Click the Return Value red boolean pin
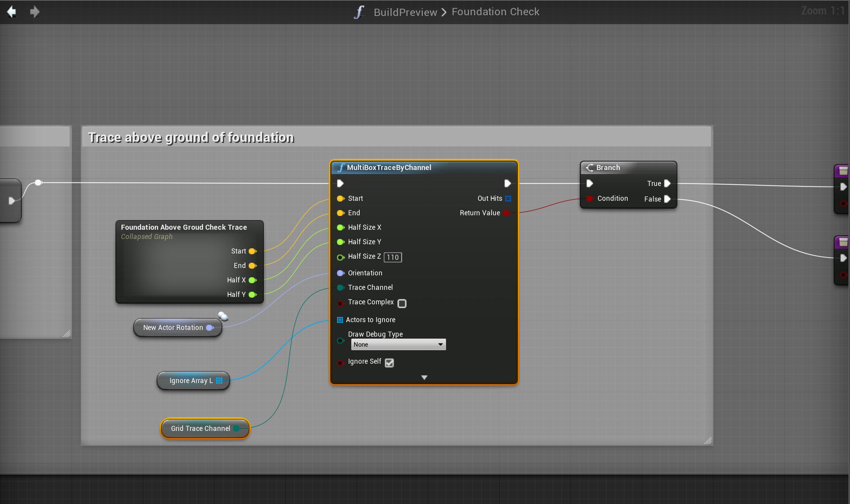 click(x=506, y=213)
